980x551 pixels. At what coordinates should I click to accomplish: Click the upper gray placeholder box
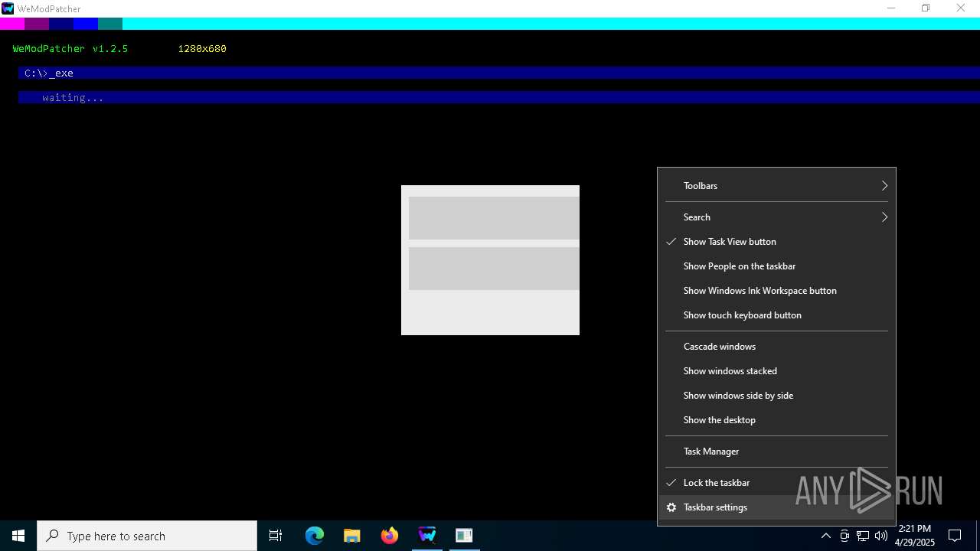point(494,218)
